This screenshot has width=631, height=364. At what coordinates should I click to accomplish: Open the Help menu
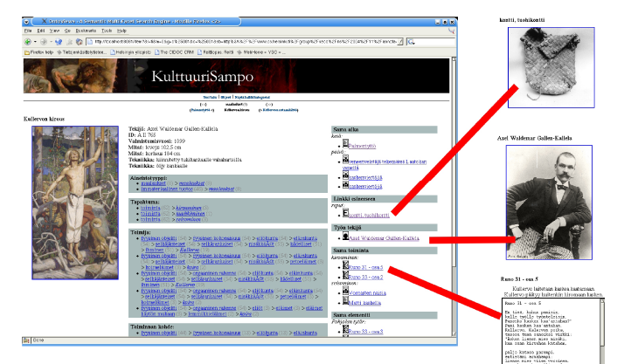[x=121, y=31]
